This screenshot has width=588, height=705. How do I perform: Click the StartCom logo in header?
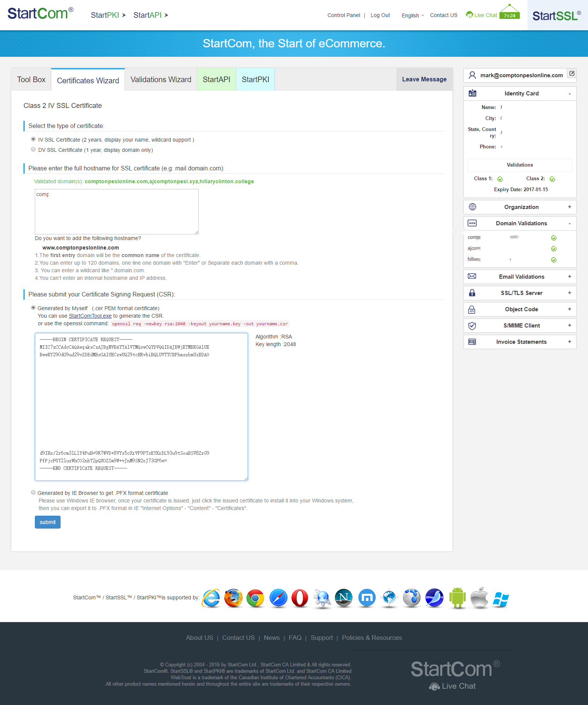click(x=41, y=14)
